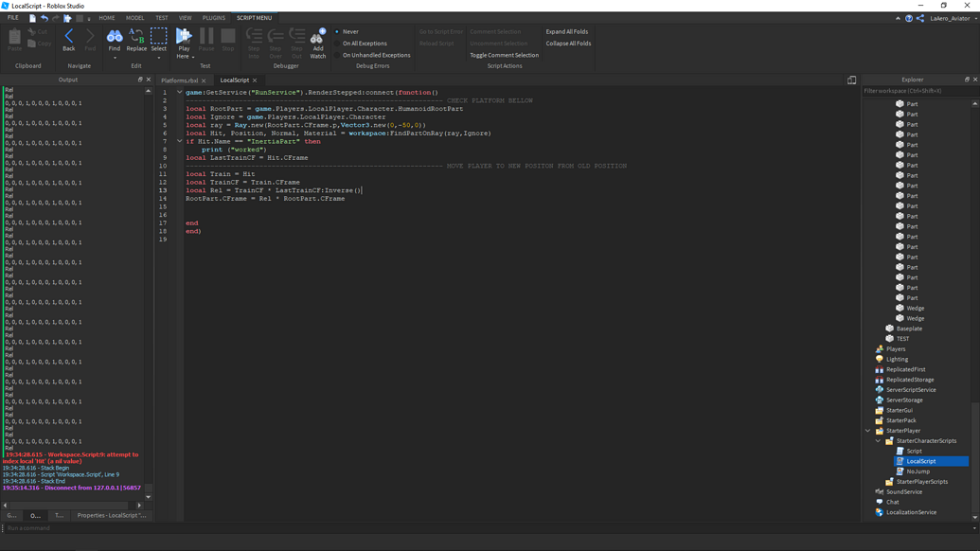Switch to the VIEW ribbon tab
980x551 pixels.
186,17
